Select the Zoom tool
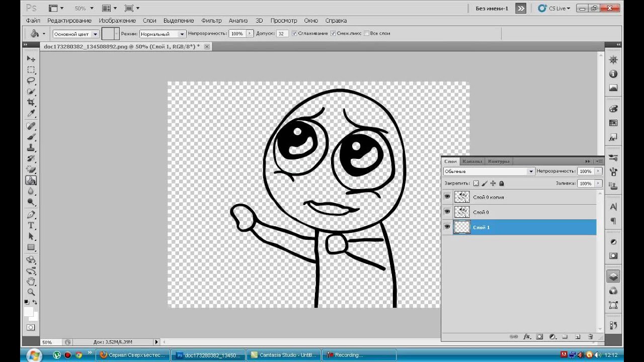 31,292
